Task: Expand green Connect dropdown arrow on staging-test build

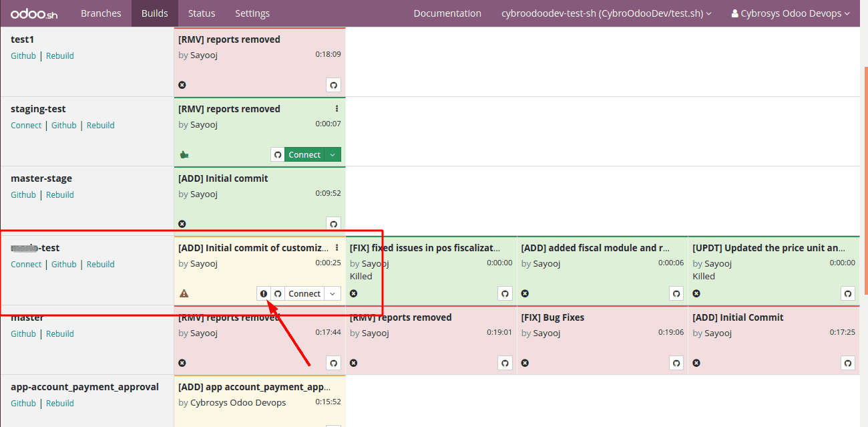Action: [333, 154]
